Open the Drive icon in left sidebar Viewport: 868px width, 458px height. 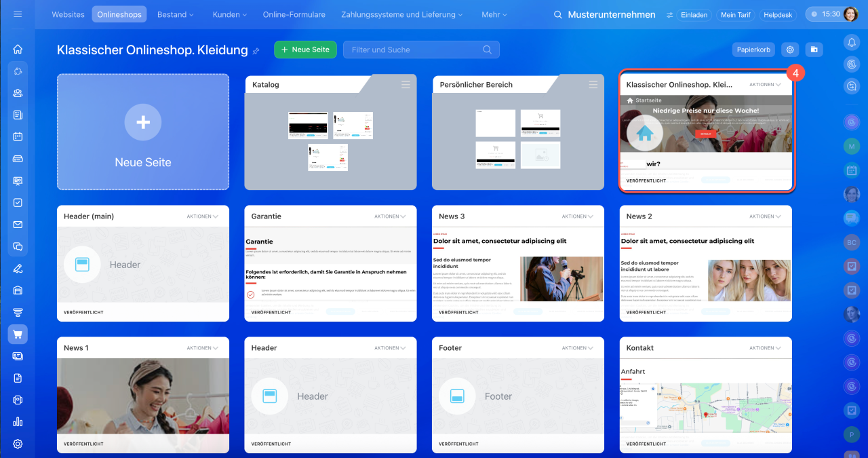[x=18, y=159]
